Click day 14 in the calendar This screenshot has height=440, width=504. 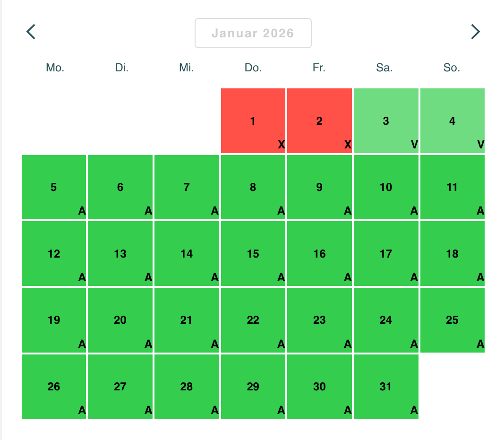pyautogui.click(x=187, y=254)
